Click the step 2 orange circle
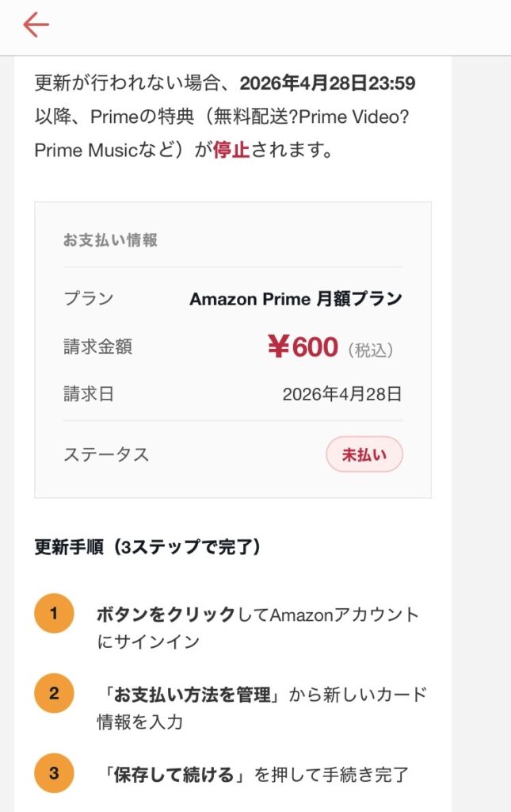The width and height of the screenshot is (511, 812). tap(54, 694)
